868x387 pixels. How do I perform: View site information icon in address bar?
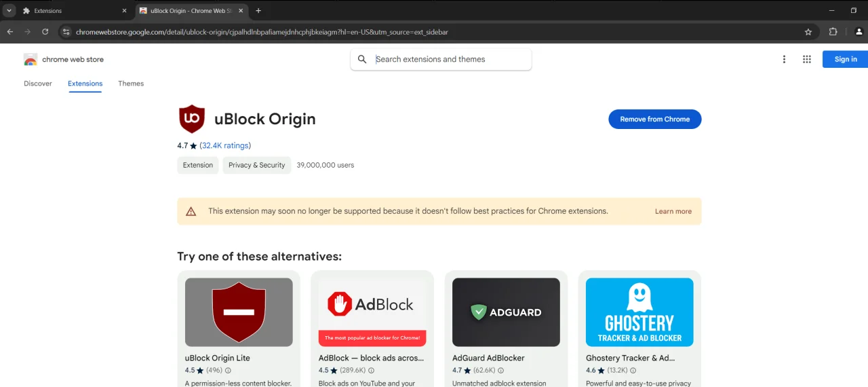(66, 32)
